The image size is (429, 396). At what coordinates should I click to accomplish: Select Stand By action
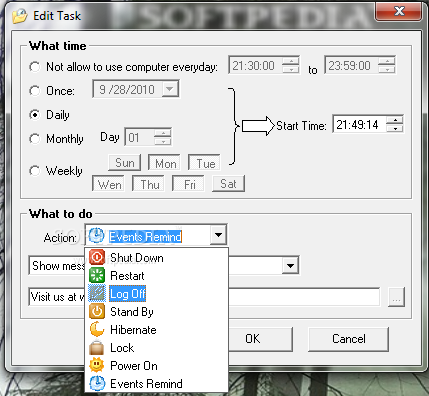click(157, 312)
